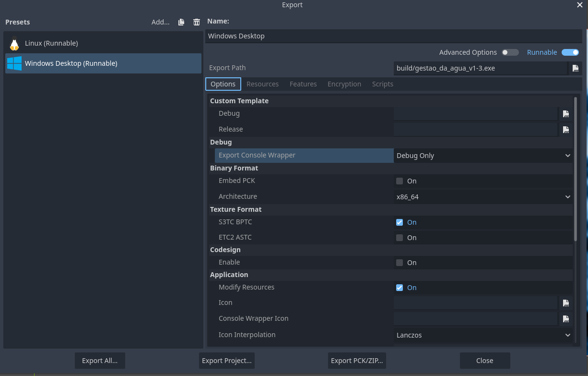Toggle the Advanced Options switch
The width and height of the screenshot is (588, 376).
pyautogui.click(x=510, y=52)
